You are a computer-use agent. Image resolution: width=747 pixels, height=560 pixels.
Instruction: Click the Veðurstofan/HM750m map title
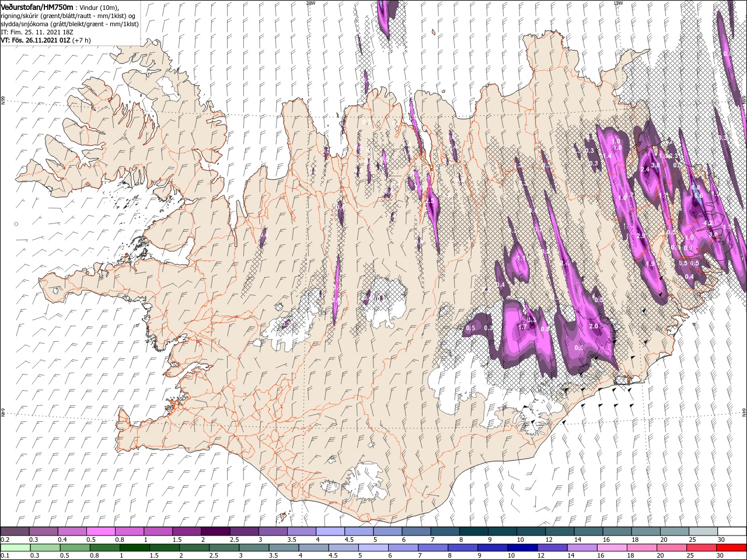point(37,6)
